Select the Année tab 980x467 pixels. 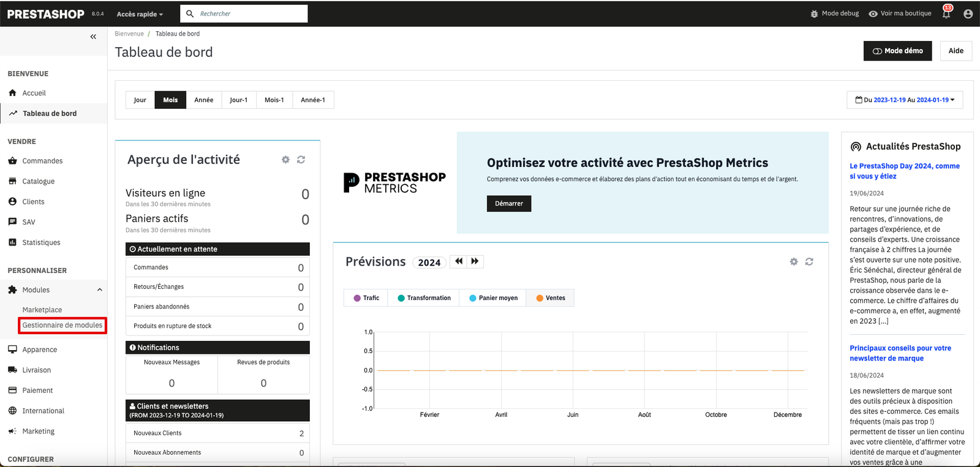(x=204, y=100)
